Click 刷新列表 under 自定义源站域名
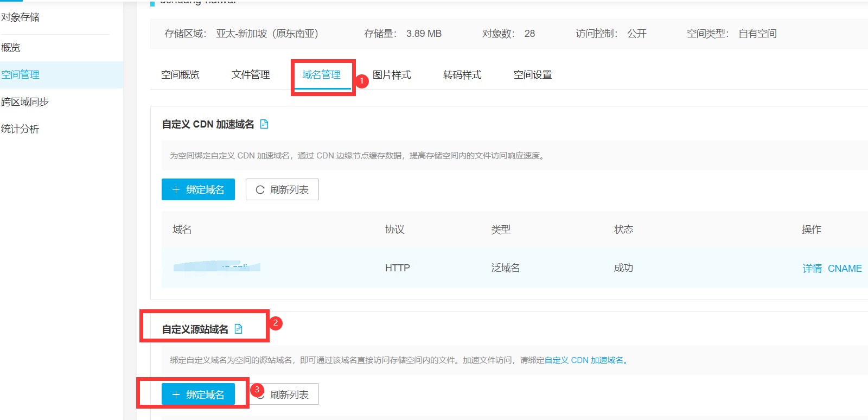This screenshot has height=420, width=868. coord(289,394)
